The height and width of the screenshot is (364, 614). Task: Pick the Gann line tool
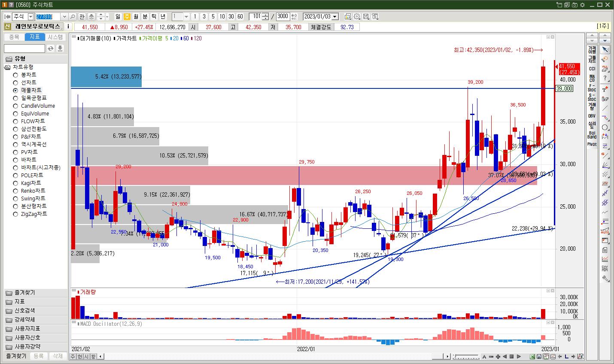click(605, 155)
